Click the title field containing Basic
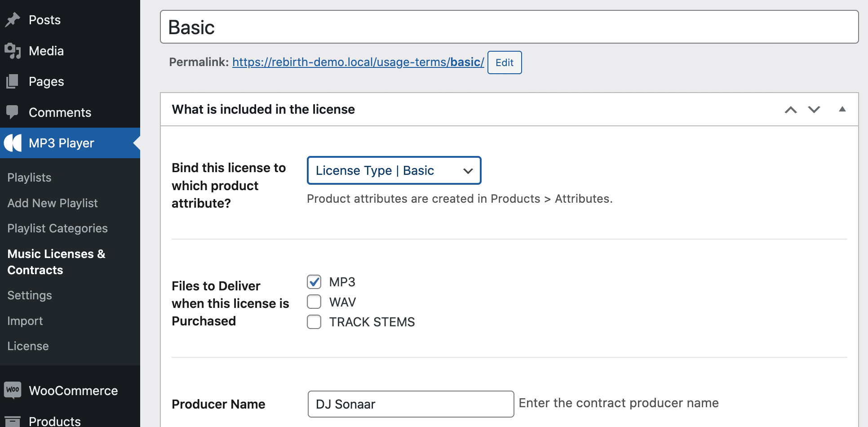The image size is (868, 427). pos(509,27)
